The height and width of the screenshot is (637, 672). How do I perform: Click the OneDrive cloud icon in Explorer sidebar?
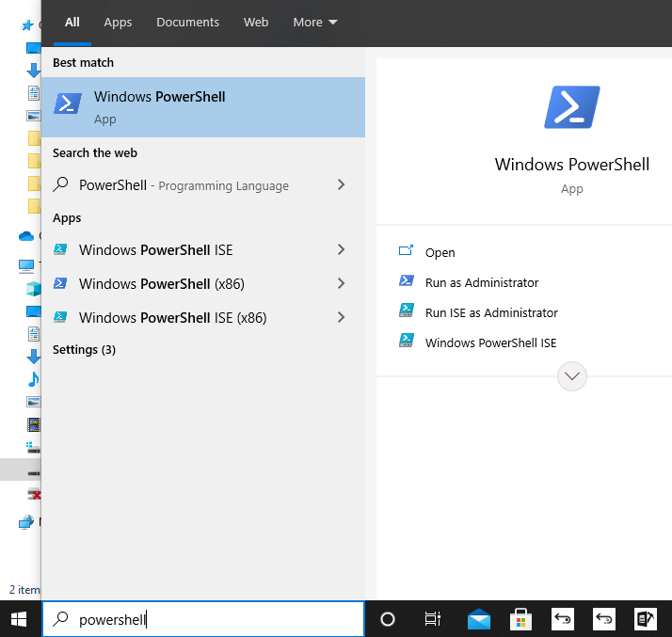[26, 235]
